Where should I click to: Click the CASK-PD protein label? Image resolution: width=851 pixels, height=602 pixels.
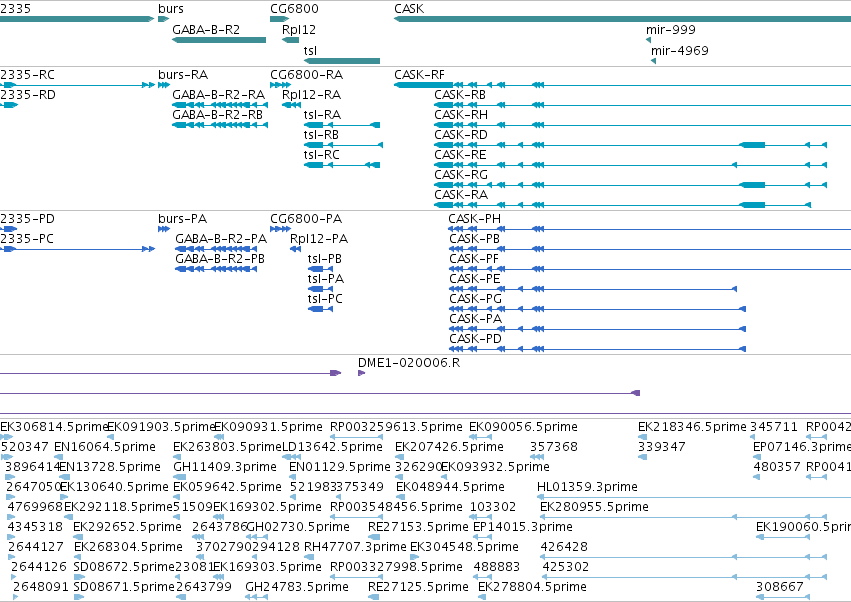475,340
